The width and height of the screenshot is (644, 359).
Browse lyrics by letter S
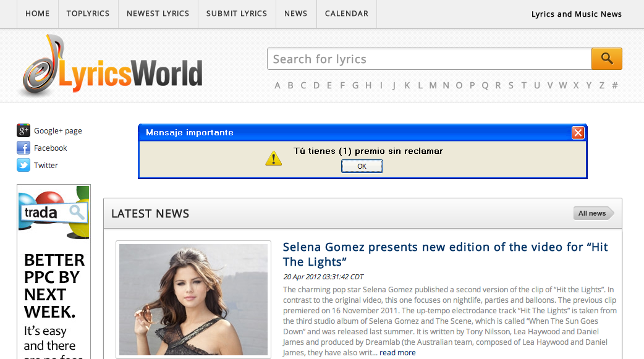[511, 85]
